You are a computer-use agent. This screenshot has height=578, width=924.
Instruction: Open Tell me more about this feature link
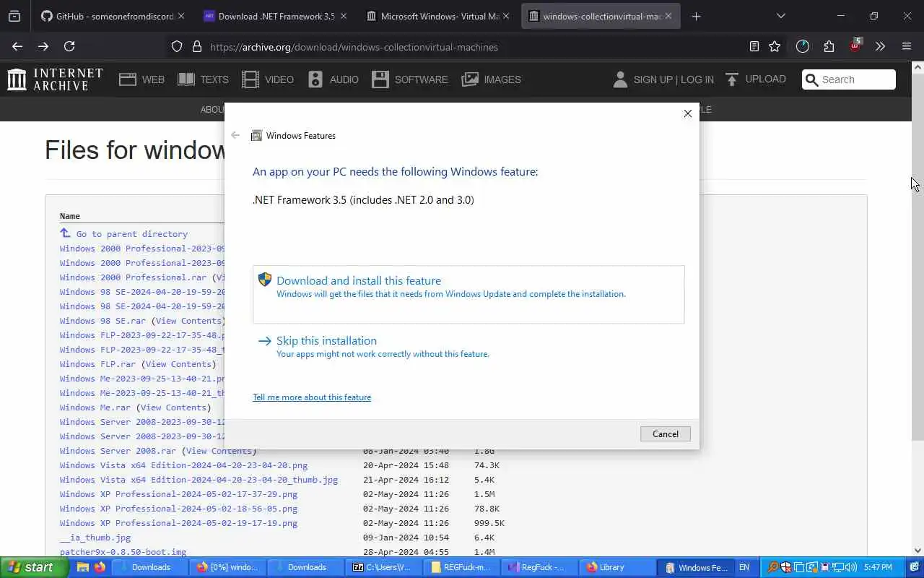point(312,397)
